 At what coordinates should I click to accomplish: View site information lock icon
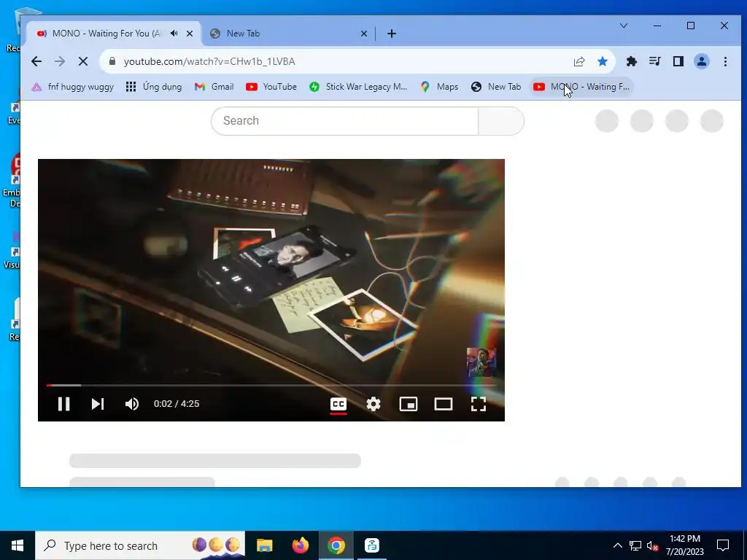112,61
